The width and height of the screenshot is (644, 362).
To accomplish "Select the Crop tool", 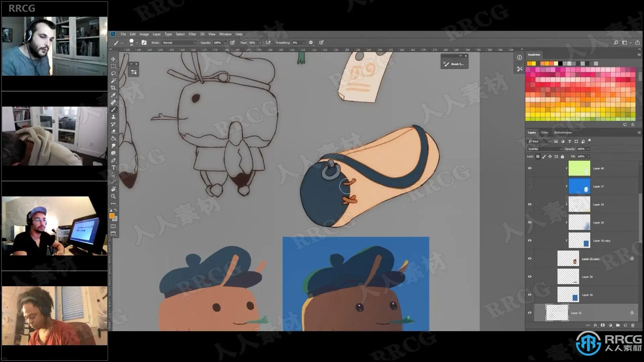I will click(113, 88).
